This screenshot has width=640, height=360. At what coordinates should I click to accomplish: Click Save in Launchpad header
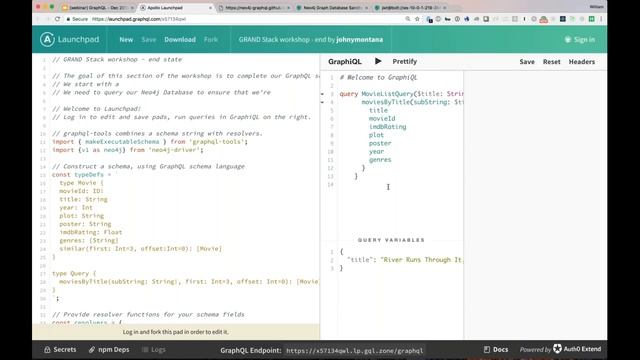click(149, 40)
